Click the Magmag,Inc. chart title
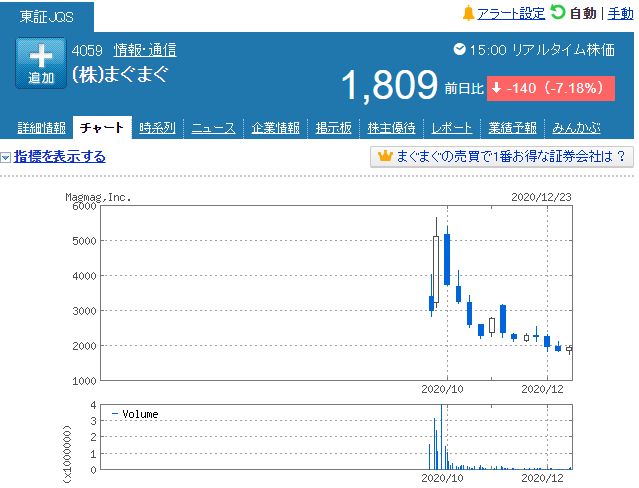Image resolution: width=639 pixels, height=488 pixels. click(98, 197)
